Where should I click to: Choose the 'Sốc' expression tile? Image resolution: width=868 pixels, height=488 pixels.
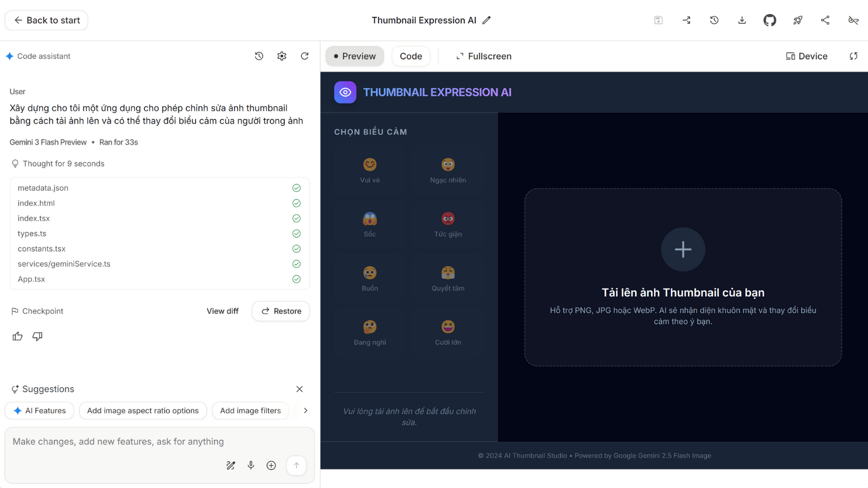(369, 223)
